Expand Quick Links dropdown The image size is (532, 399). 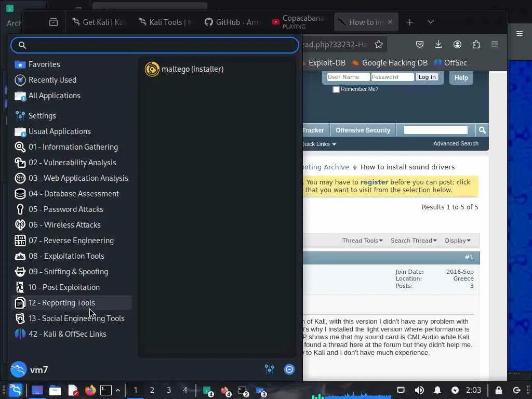click(x=319, y=144)
